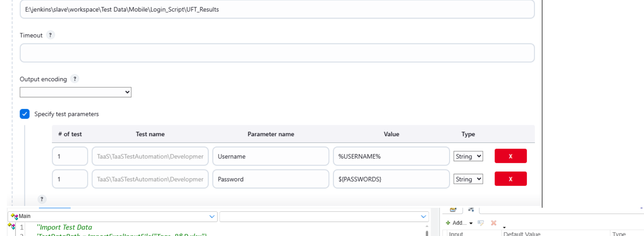Click the edit parameter icon beside Add
Screen dimensions: 644x236
481,223
